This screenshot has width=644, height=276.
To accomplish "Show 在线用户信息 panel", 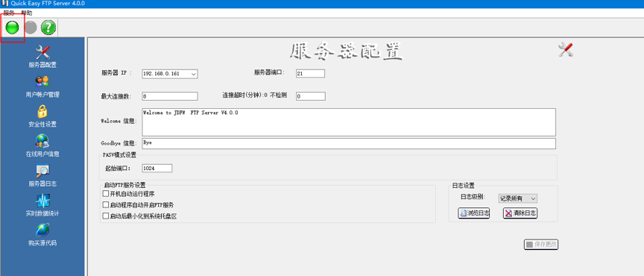I will (42, 146).
